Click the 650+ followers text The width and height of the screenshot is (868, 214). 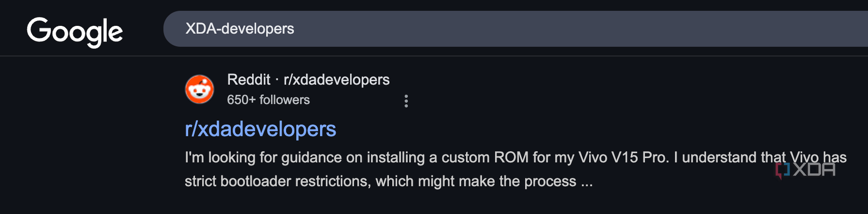pos(268,100)
